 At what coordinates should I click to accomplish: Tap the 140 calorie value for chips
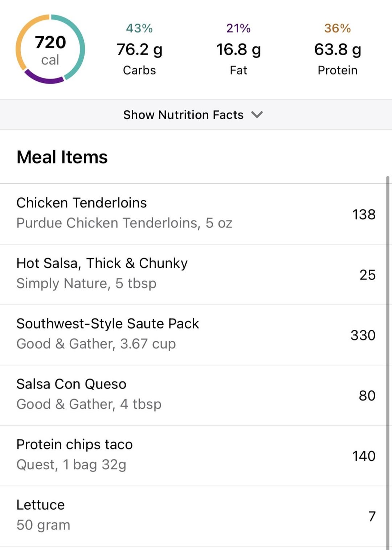click(x=364, y=456)
